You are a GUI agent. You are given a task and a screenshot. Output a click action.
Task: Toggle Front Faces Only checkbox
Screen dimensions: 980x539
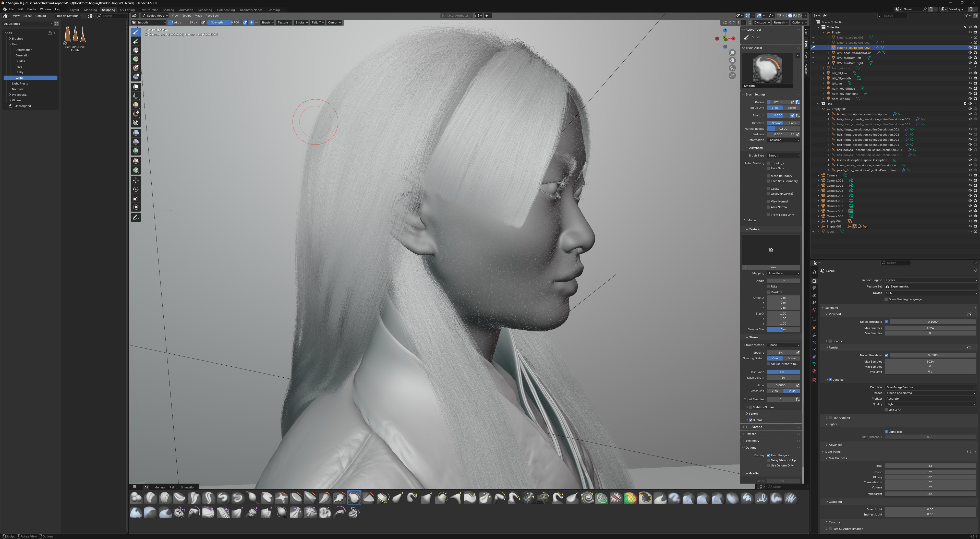[x=768, y=215]
